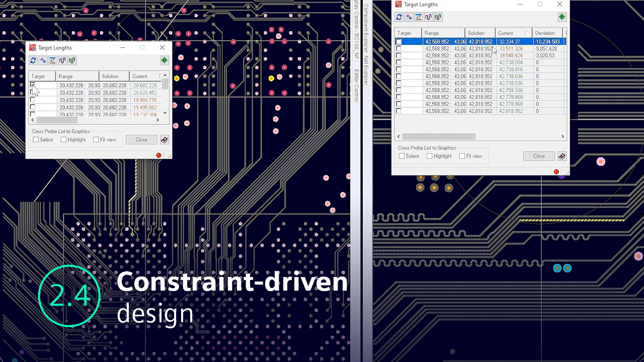This screenshot has width=644, height=362.
Task: Click green diamond icon in right Target Lengths dialog
Action: click(561, 17)
